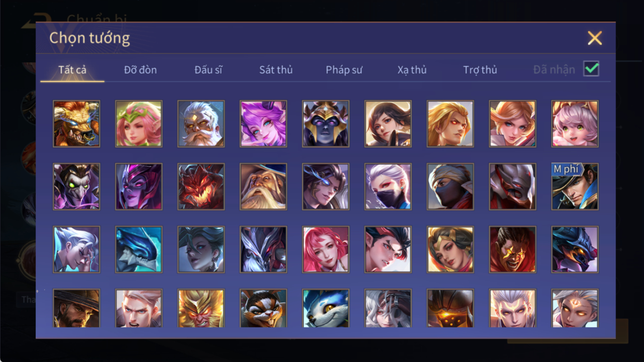Open the Sát thủ tab
Screen dimensions: 644x362
[x=276, y=70]
